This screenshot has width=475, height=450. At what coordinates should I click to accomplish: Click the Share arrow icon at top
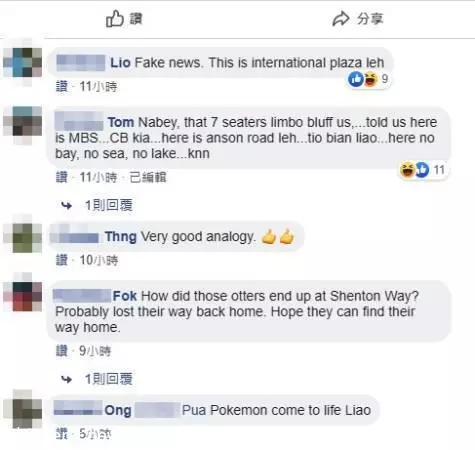click(x=341, y=19)
